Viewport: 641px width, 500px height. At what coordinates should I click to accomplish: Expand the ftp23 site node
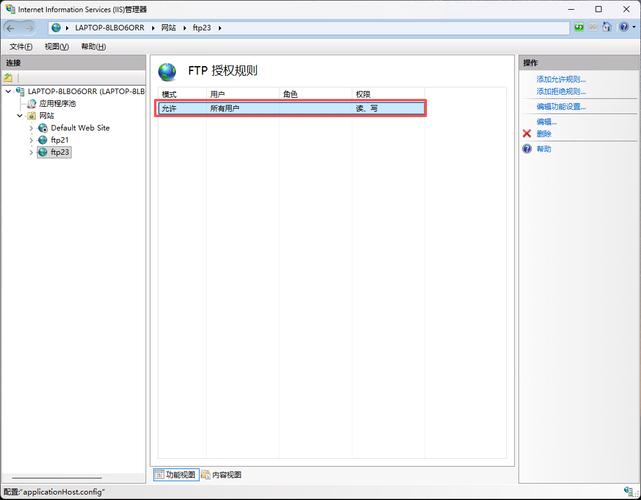coord(31,153)
